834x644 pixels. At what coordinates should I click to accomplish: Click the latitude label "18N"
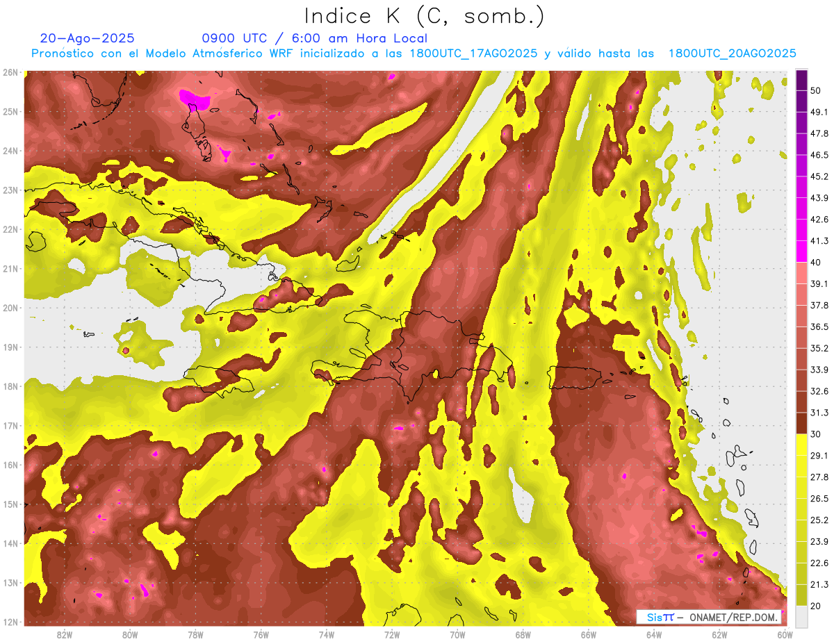pyautogui.click(x=10, y=386)
